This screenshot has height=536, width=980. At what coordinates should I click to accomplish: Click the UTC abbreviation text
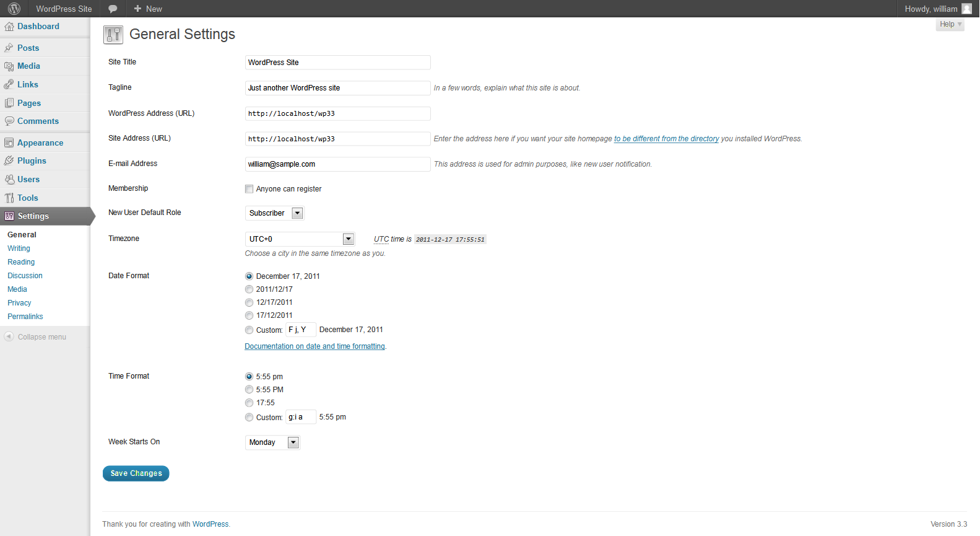(x=381, y=239)
